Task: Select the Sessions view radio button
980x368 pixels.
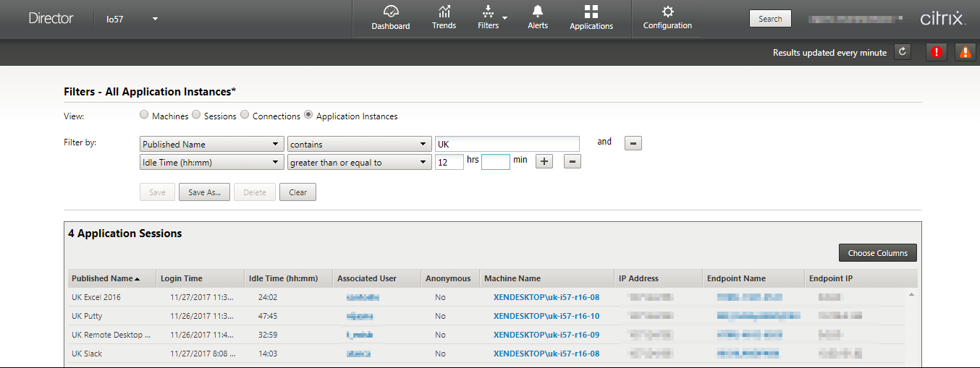Action: pos(196,116)
